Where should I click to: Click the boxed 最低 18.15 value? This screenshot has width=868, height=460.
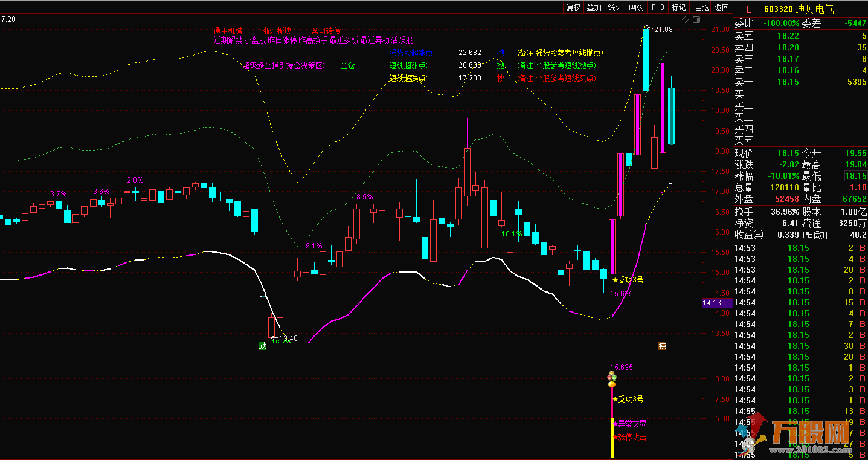click(855, 177)
